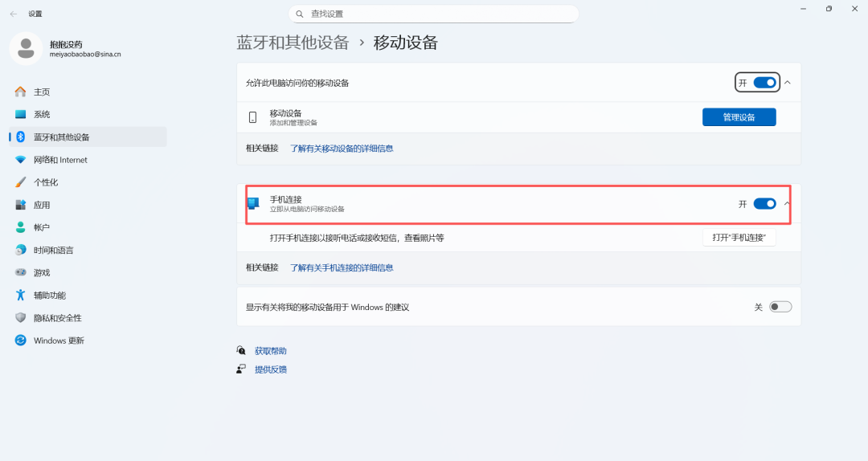Viewport: 868px width, 461px height.
Task: Click the 打开"手机连接" button
Action: [739, 238]
